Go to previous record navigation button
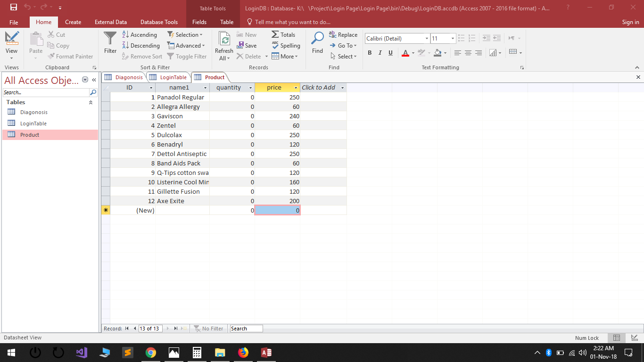644x362 pixels. [x=135, y=329]
